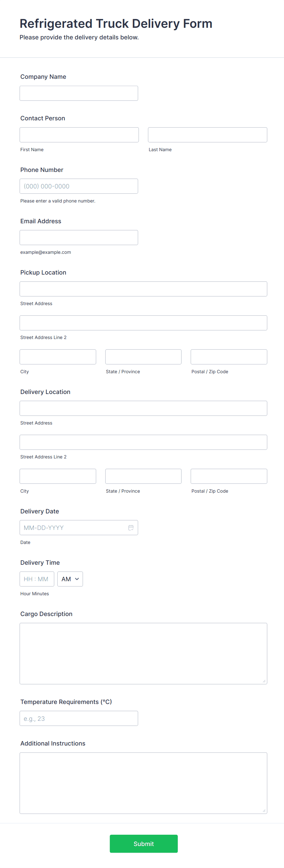Select the Email Address field

click(79, 238)
